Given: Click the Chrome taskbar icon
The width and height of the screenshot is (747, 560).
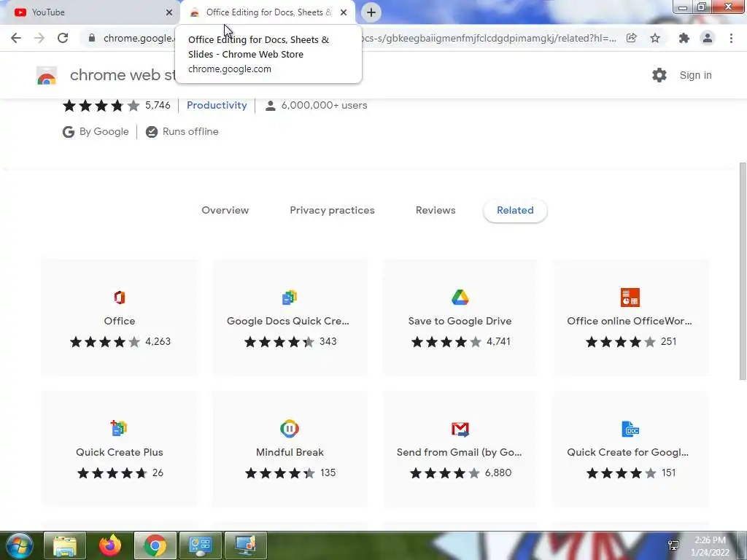Looking at the screenshot, I should pos(155,545).
